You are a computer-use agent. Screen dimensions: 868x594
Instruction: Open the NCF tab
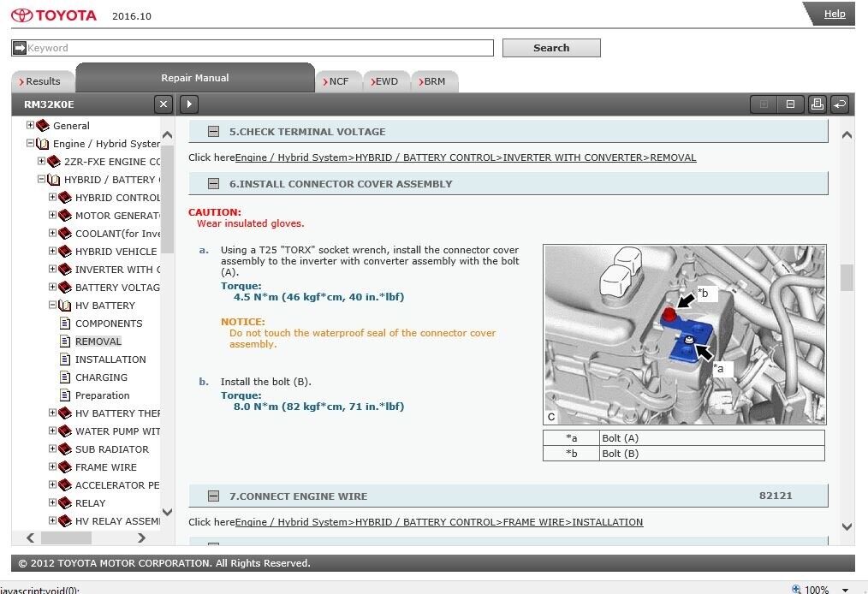[x=338, y=81]
